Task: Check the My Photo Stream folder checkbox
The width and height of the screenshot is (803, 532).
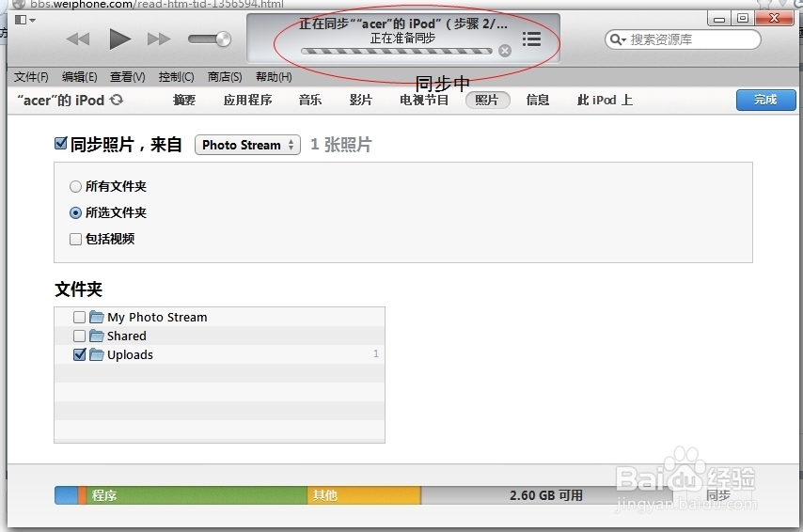Action: pos(79,318)
